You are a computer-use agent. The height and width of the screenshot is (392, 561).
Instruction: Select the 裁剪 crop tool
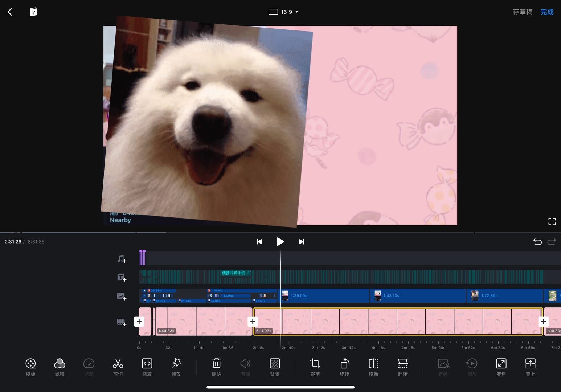(315, 367)
